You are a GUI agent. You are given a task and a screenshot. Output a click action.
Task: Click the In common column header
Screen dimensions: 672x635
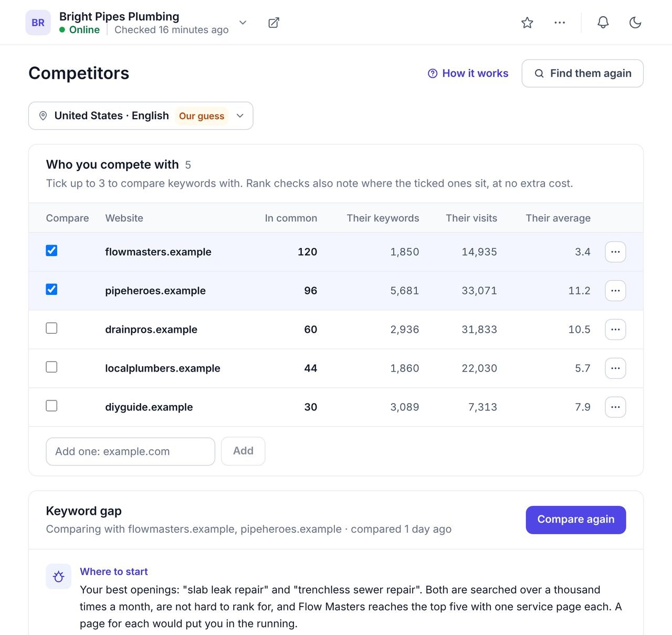(291, 218)
